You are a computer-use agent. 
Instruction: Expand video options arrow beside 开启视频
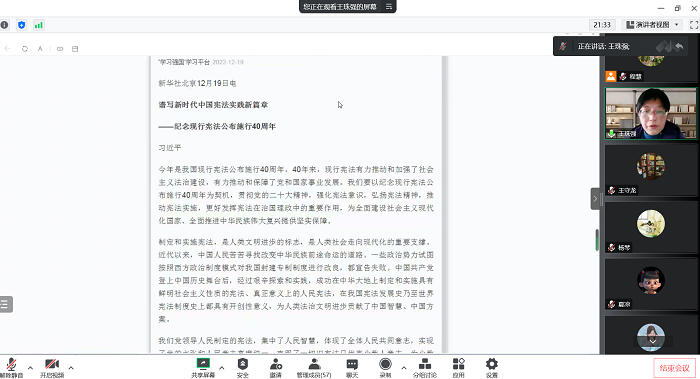tap(71, 368)
